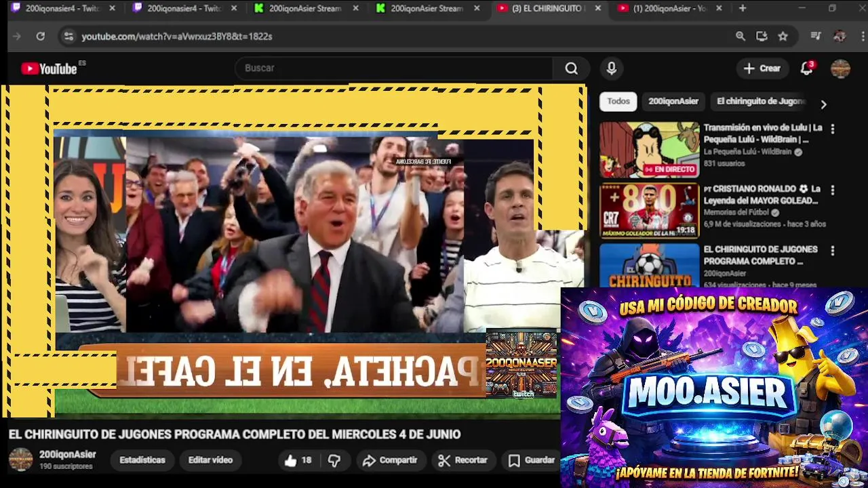Click the Guardar button
The width and height of the screenshot is (868, 488).
532,460
